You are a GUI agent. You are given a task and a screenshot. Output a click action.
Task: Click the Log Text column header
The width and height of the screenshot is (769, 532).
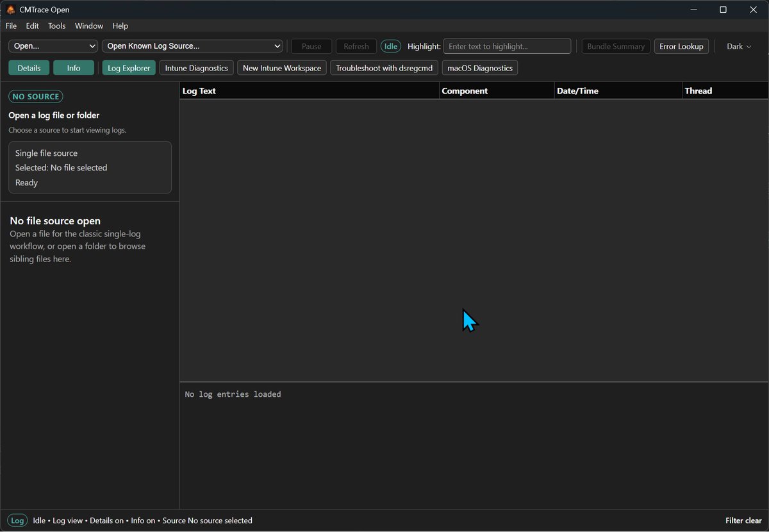tap(310, 91)
